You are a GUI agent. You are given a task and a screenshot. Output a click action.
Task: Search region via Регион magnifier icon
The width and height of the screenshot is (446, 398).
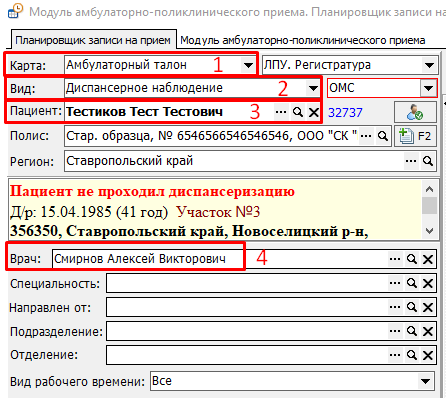click(x=428, y=161)
